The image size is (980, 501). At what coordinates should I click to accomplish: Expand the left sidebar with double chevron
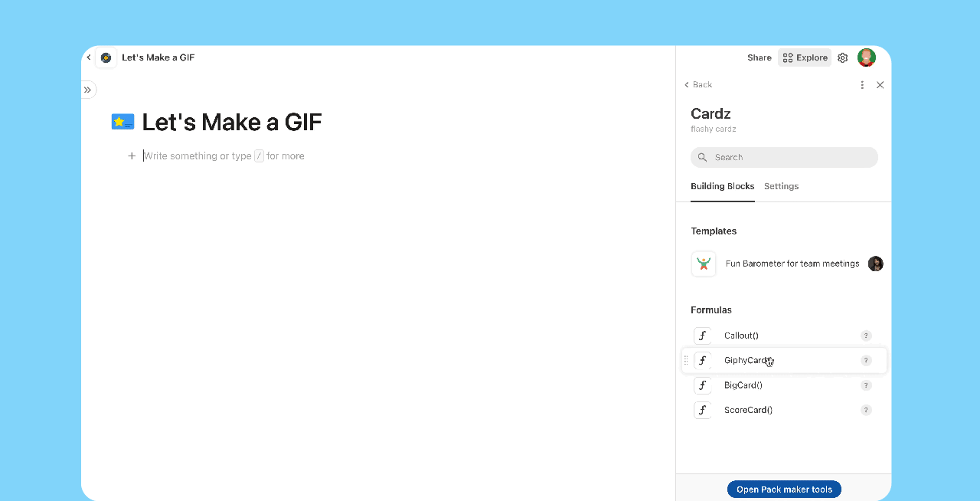pos(87,90)
